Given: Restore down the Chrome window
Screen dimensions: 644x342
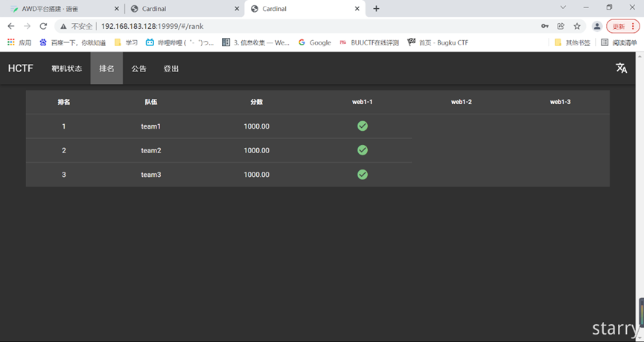Looking at the screenshot, I should tap(609, 7).
